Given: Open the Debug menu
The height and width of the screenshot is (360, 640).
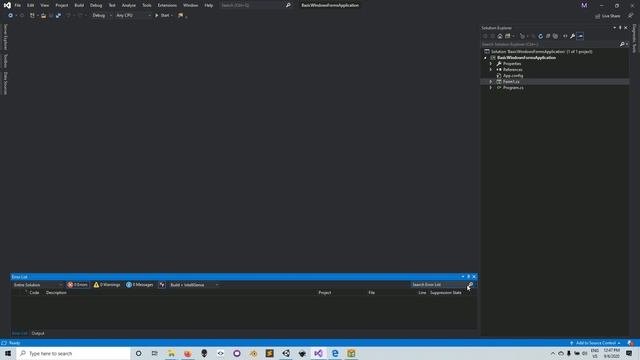Looking at the screenshot, I should click(x=96, y=5).
